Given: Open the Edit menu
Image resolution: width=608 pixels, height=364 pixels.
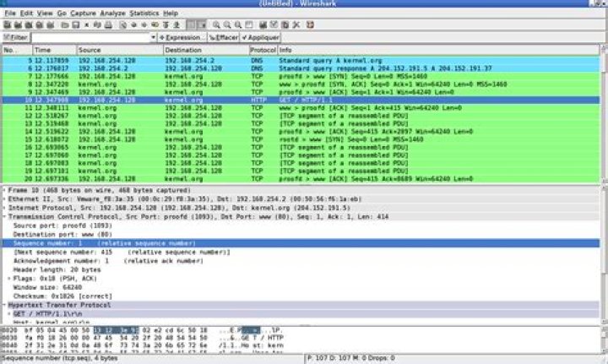Looking at the screenshot, I should (26, 14).
